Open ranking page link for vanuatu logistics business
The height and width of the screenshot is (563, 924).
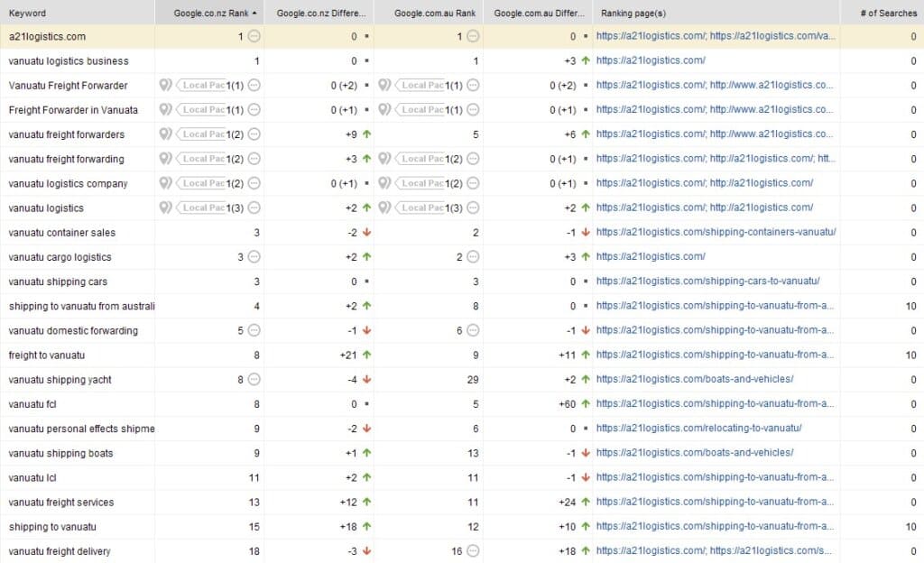(651, 60)
